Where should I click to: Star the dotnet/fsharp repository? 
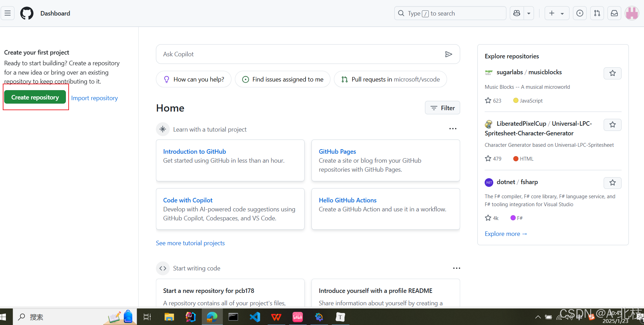[x=613, y=183]
